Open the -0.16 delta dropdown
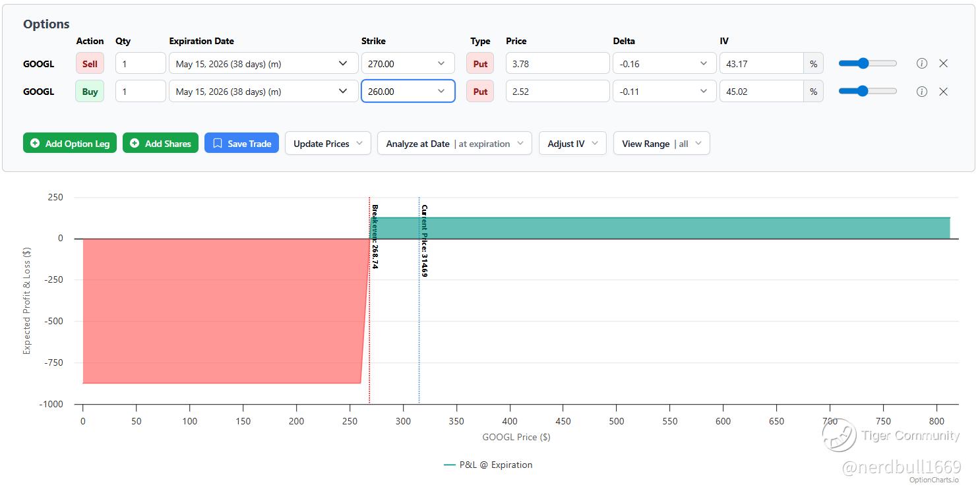Screen dimensions: 980x489 pyautogui.click(x=664, y=64)
